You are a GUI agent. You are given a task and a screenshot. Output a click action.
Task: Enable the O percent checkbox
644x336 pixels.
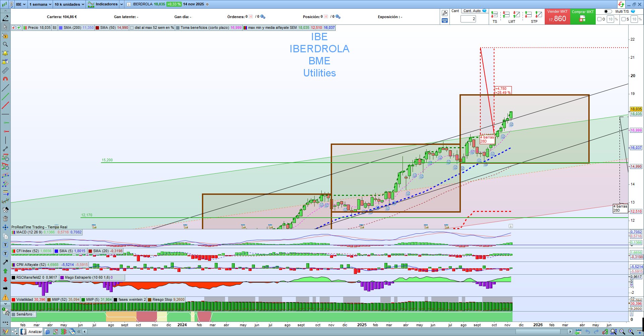[x=599, y=19]
